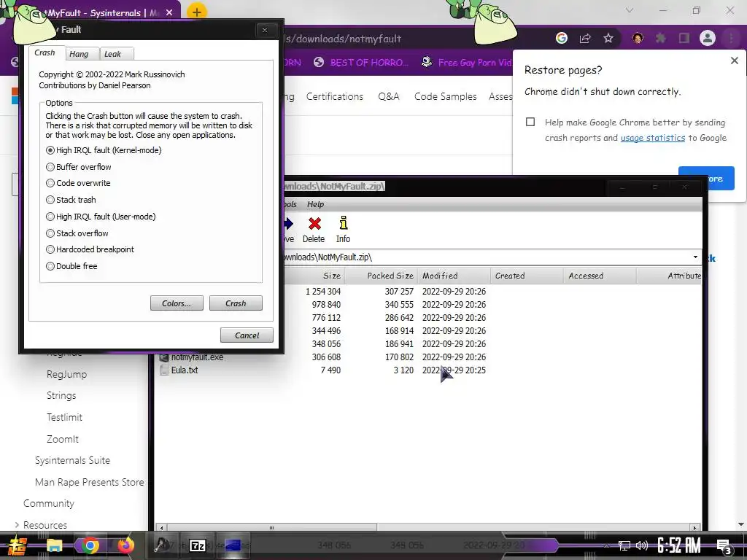
Task: Open the notification center icon
Action: (724, 546)
